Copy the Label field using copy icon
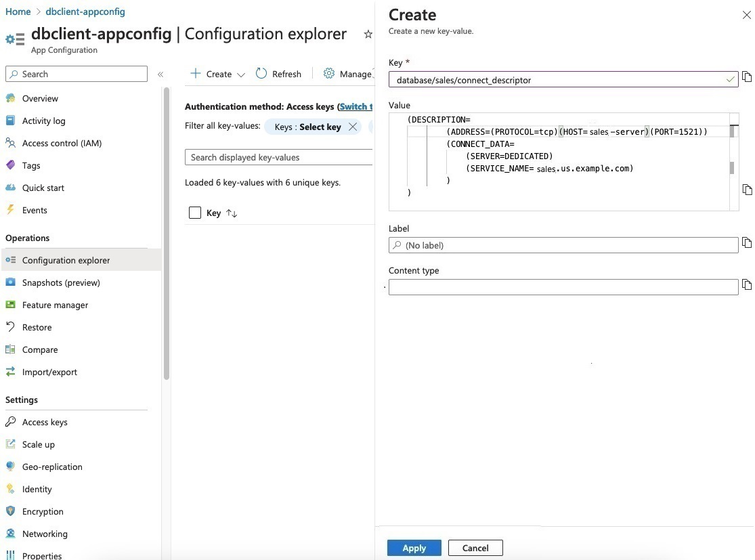Screen dimensions: 755x560 (x=747, y=242)
